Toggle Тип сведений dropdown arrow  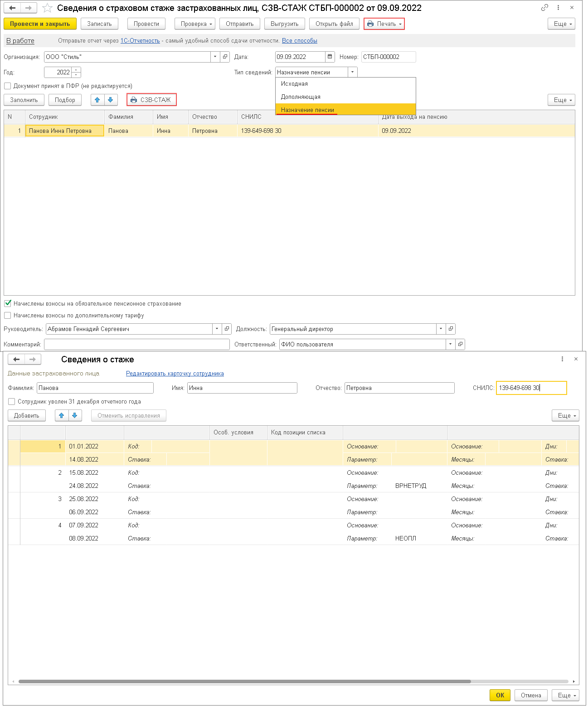(352, 72)
